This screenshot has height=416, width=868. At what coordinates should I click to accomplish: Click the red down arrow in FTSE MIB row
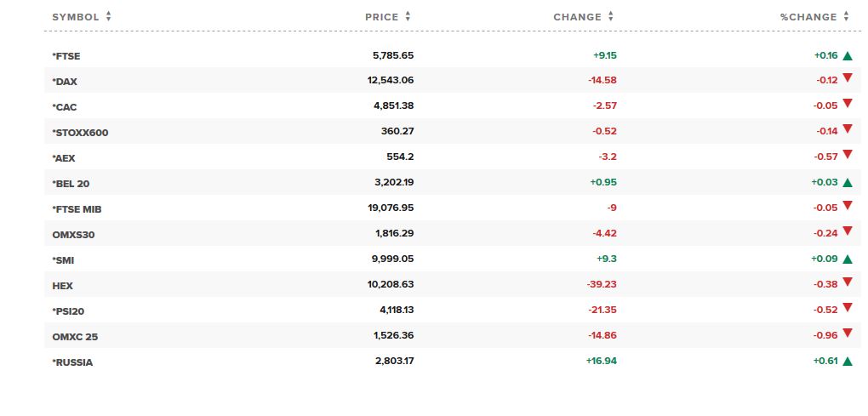point(848,205)
